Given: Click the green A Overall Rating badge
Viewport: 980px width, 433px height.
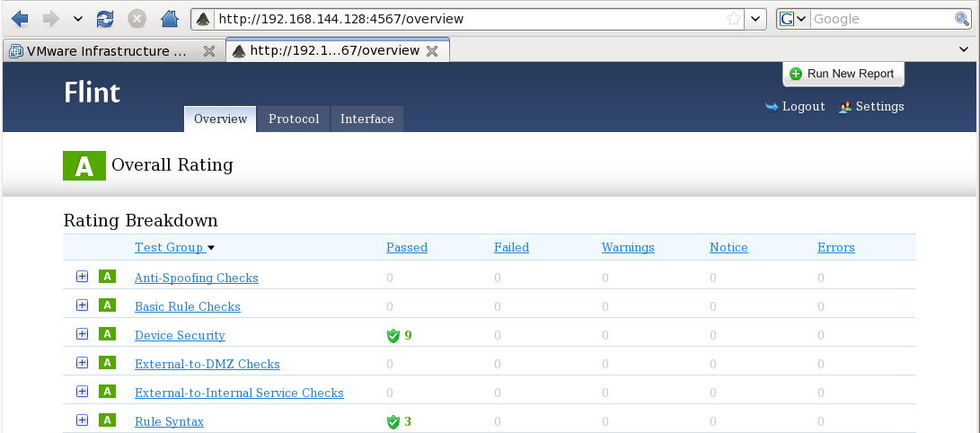Looking at the screenshot, I should [x=84, y=165].
